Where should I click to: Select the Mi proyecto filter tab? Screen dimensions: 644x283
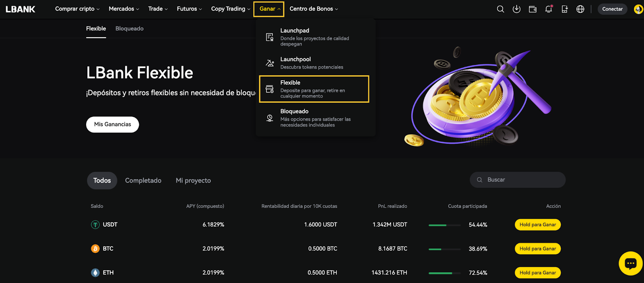point(193,181)
